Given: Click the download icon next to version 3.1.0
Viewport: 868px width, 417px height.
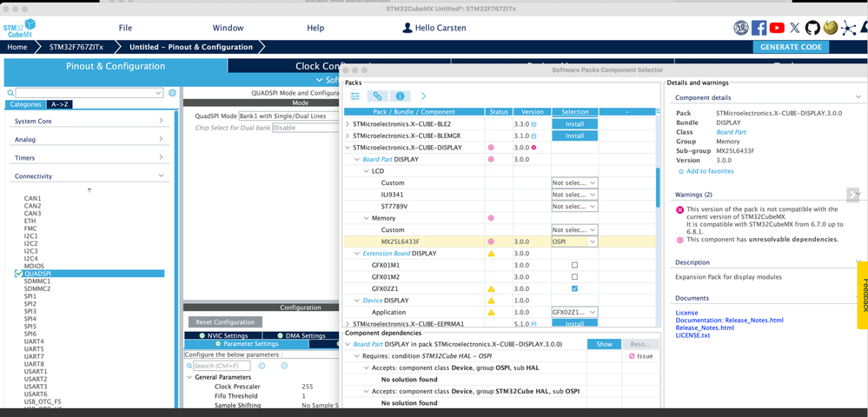Looking at the screenshot, I should [534, 136].
